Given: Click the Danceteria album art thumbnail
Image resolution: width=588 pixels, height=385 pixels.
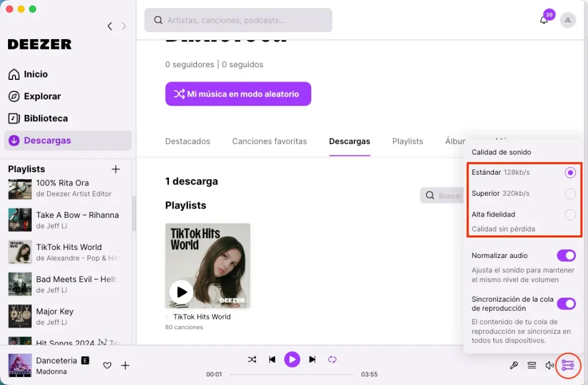Looking at the screenshot, I should click(20, 365).
